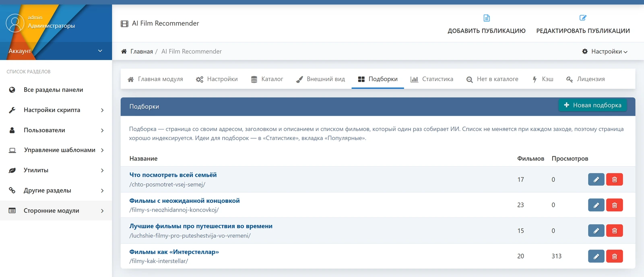This screenshot has height=277, width=644.
Task: Delete the путешествия во времени collection
Action: tap(615, 231)
